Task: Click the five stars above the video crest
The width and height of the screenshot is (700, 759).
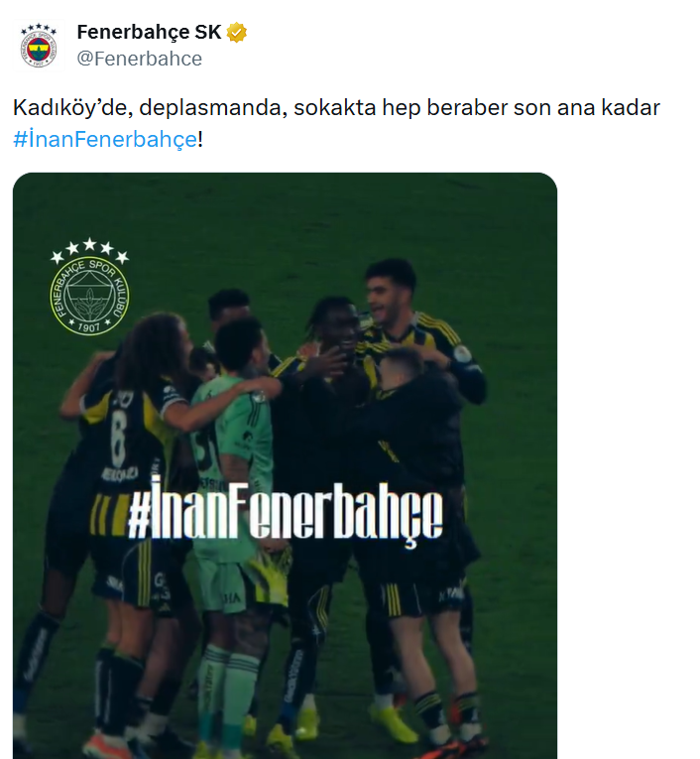Action: (89, 250)
